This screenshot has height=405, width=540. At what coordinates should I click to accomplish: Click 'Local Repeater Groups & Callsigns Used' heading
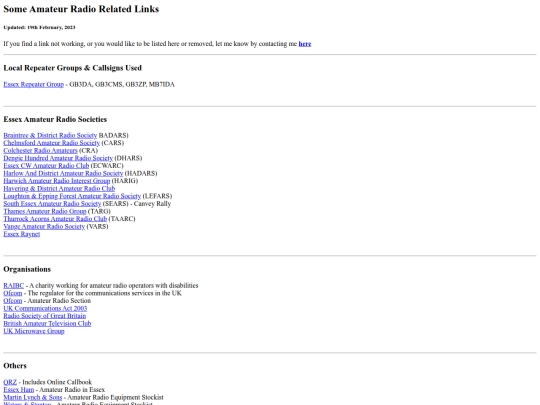[x=72, y=68]
